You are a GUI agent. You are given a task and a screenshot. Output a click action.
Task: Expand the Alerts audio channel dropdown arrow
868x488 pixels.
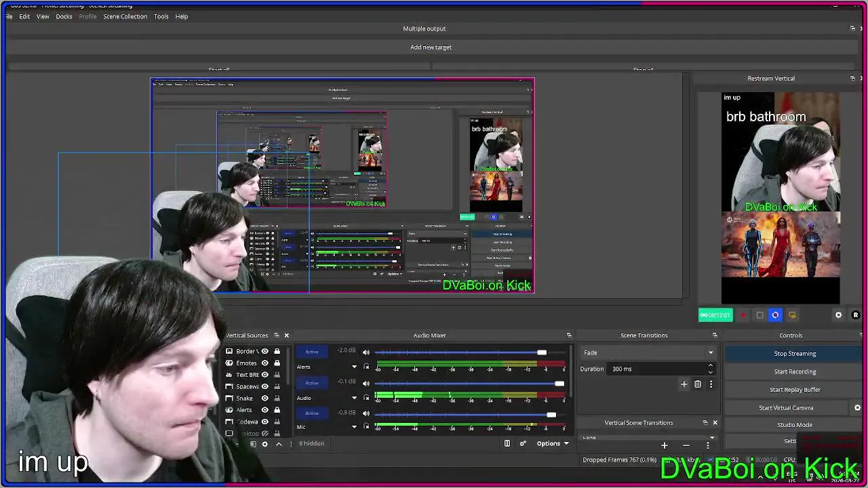tap(354, 367)
